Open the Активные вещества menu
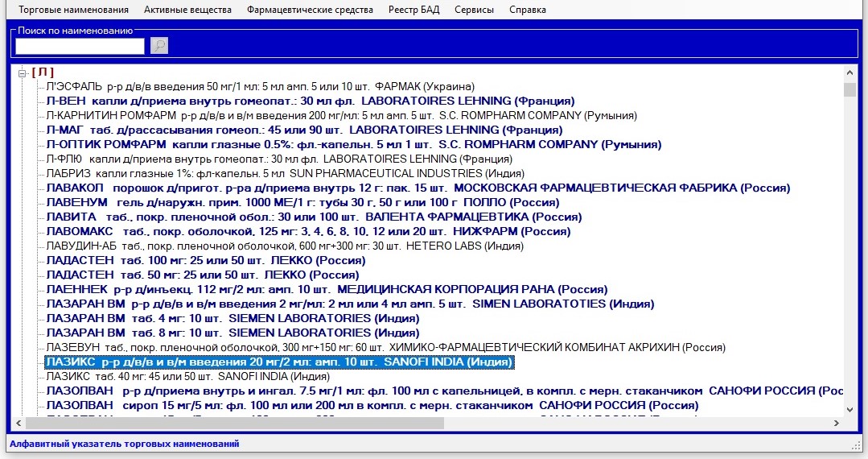 (x=187, y=10)
